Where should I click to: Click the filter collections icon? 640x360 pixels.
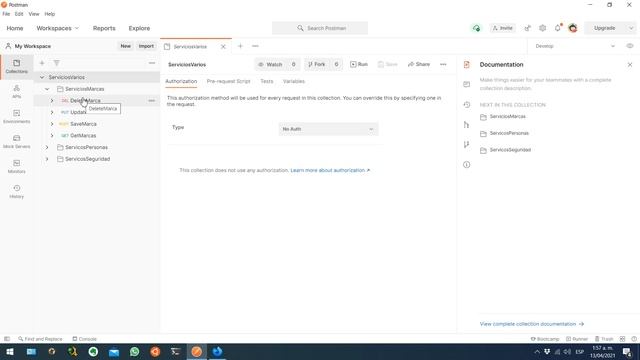pyautogui.click(x=56, y=63)
